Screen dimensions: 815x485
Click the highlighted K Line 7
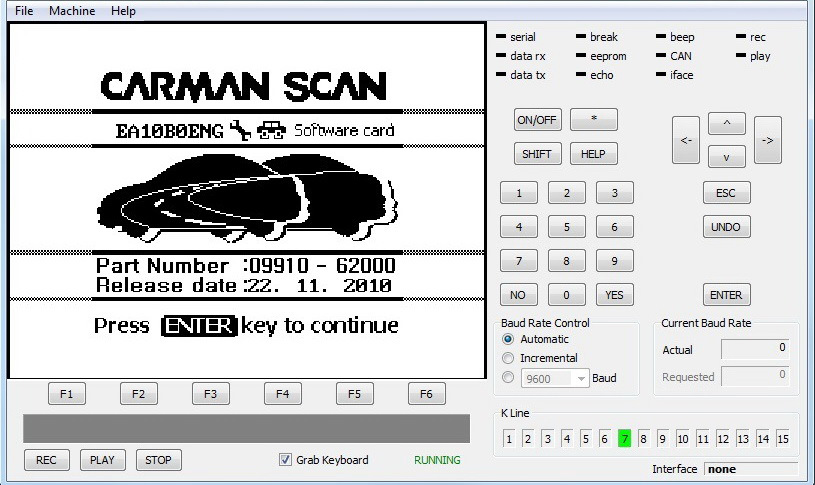[624, 439]
